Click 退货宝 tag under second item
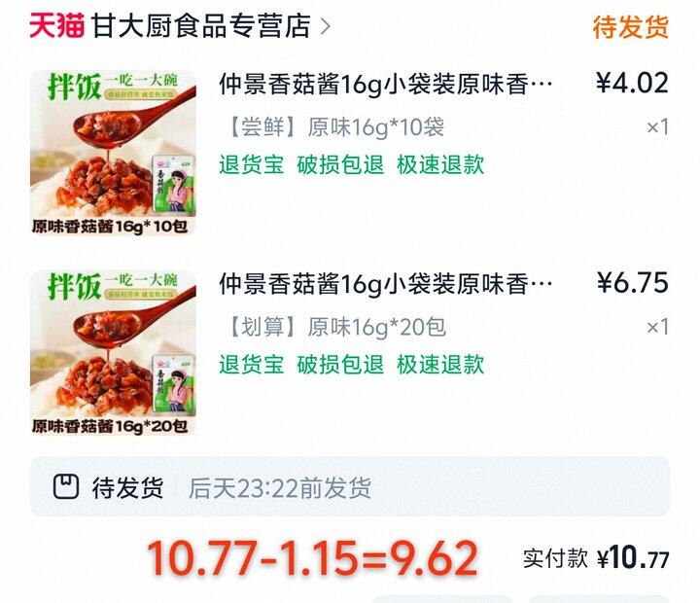700x603 pixels. (x=252, y=364)
